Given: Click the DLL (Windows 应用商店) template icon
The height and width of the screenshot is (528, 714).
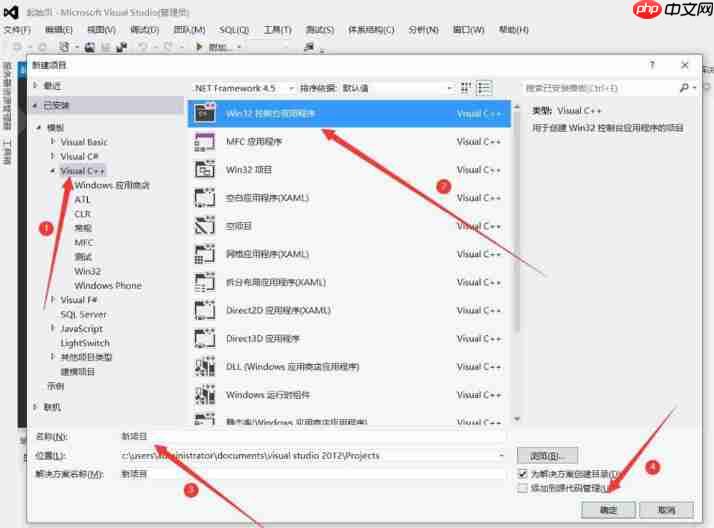Looking at the screenshot, I should tap(205, 366).
